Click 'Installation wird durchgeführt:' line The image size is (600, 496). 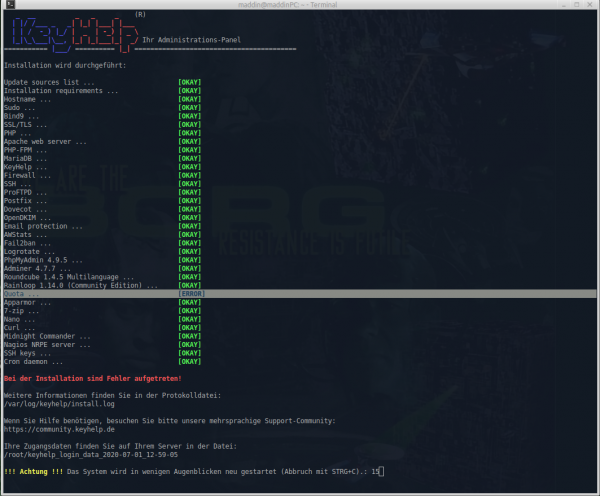click(65, 65)
